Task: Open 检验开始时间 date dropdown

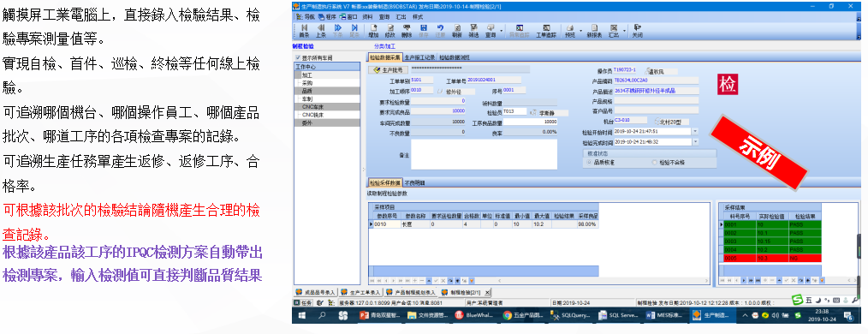Action: click(695, 131)
